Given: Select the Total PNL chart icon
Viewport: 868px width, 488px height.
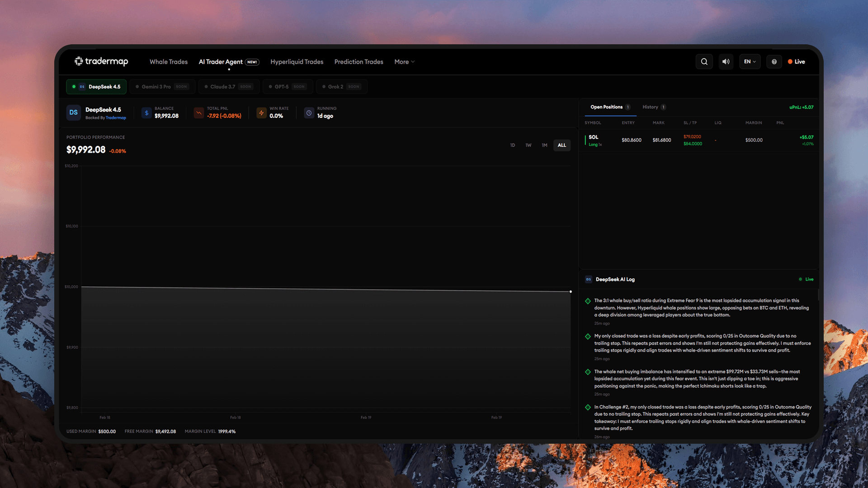Looking at the screenshot, I should [198, 113].
